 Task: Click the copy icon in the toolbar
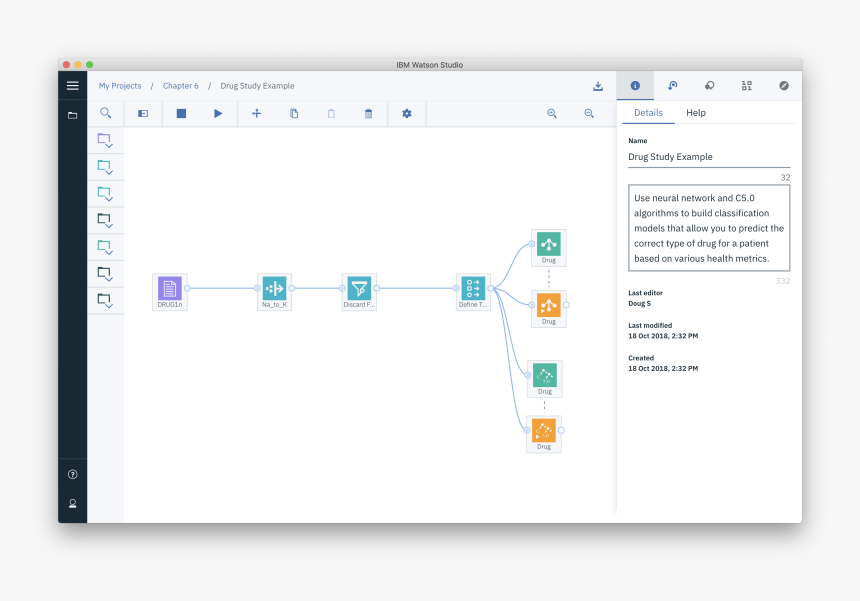click(x=293, y=113)
